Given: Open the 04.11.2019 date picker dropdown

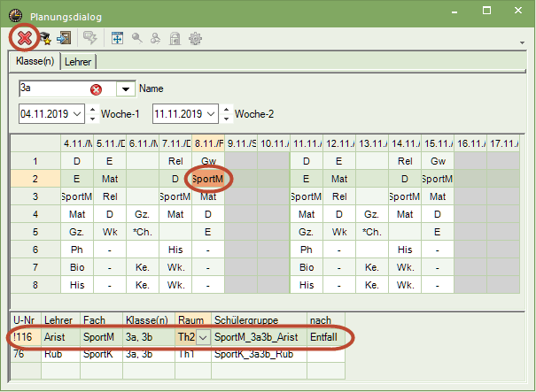Looking at the screenshot, I should click(x=77, y=114).
